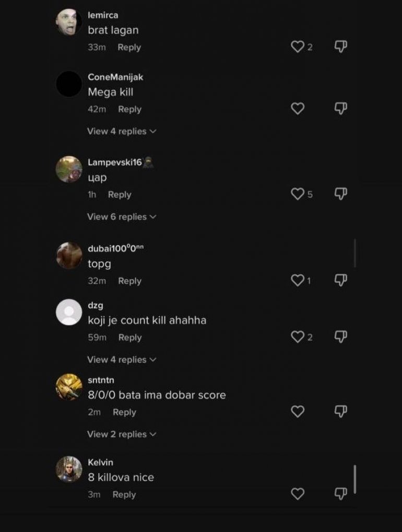
Task: Like dzg's "koji je count kill" comment
Action: (298, 337)
